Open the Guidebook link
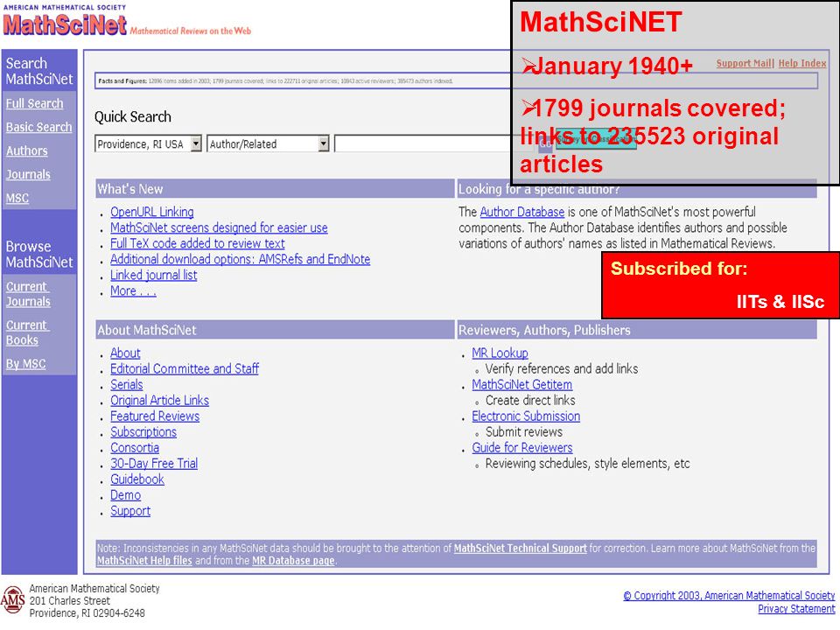The width and height of the screenshot is (840, 630). (137, 479)
